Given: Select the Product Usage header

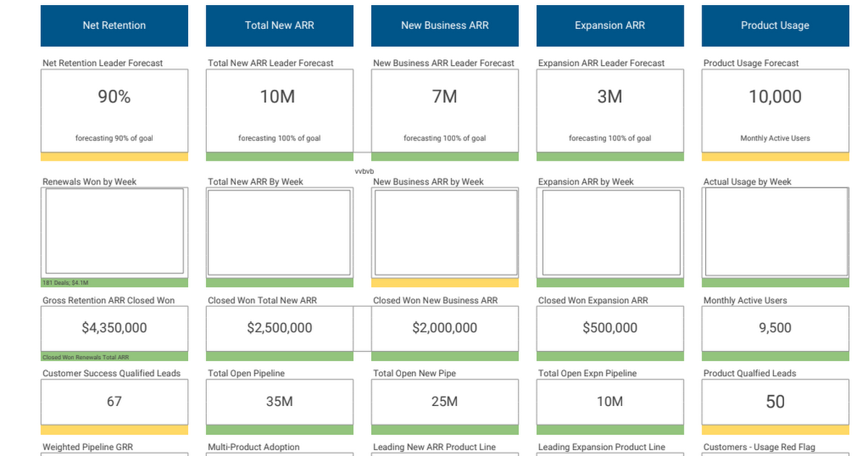Looking at the screenshot, I should click(775, 25).
